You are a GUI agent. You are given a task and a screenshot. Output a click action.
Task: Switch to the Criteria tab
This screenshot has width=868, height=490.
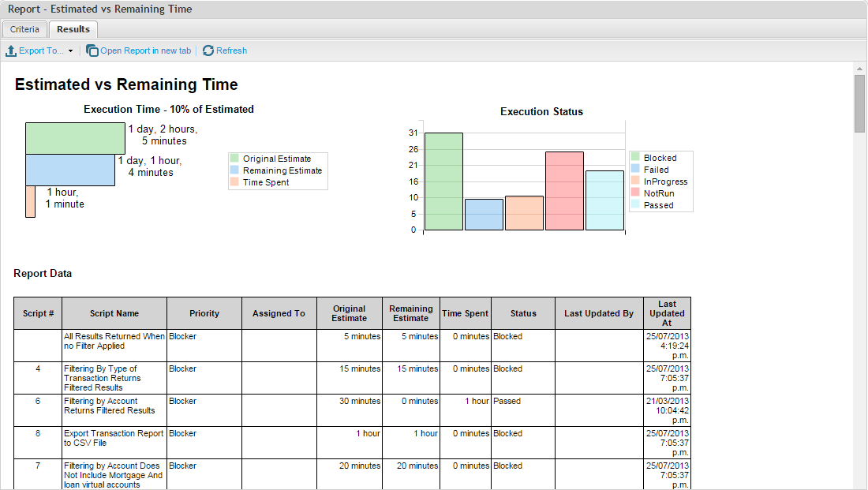tap(24, 29)
